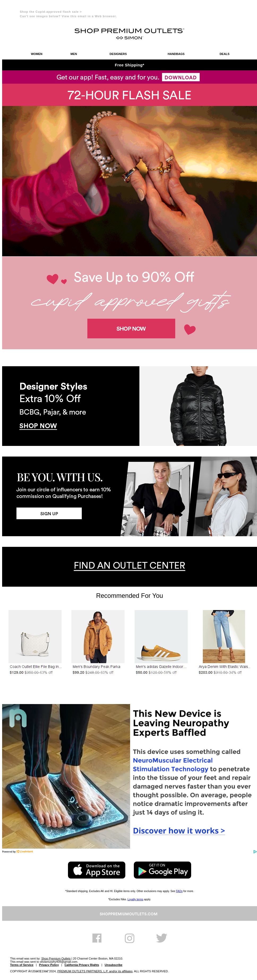The image size is (257, 980).
Task: Open the Instagram social icon
Action: [x=130, y=938]
